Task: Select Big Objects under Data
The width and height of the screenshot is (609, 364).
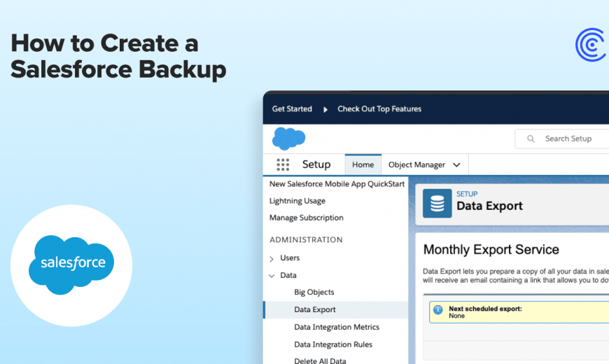Action: (x=314, y=292)
